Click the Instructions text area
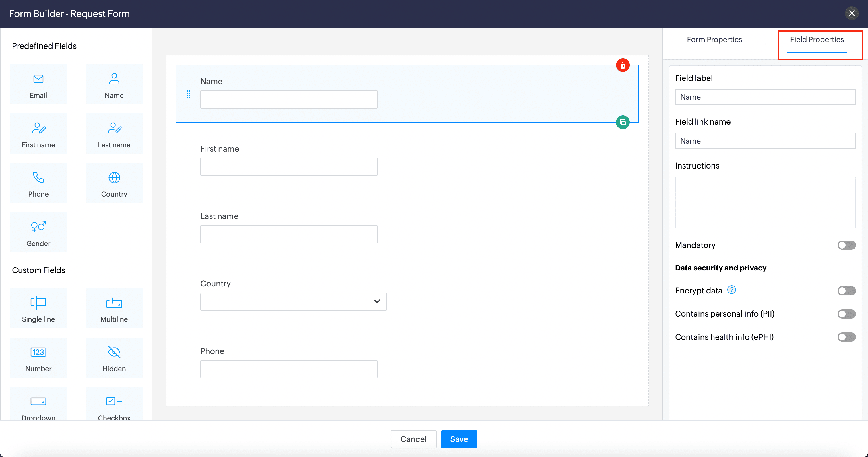This screenshot has height=457, width=868. point(765,203)
